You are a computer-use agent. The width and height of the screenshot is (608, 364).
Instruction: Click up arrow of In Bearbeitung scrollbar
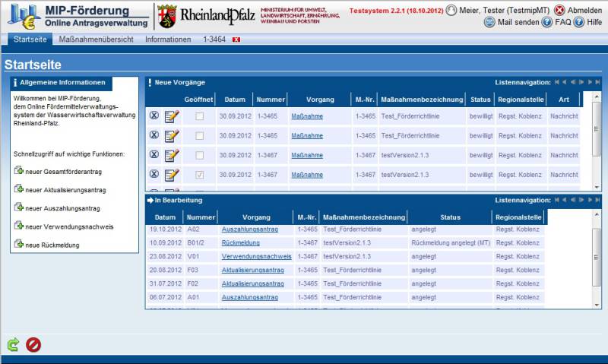597,214
